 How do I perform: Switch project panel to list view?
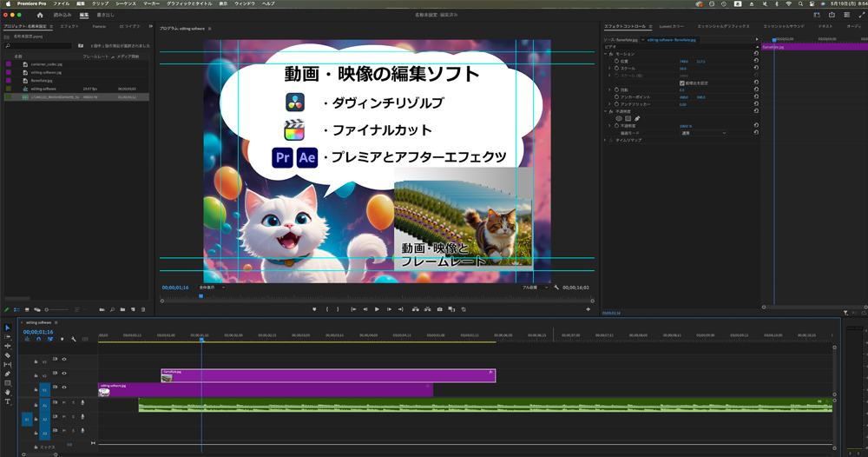(16, 309)
